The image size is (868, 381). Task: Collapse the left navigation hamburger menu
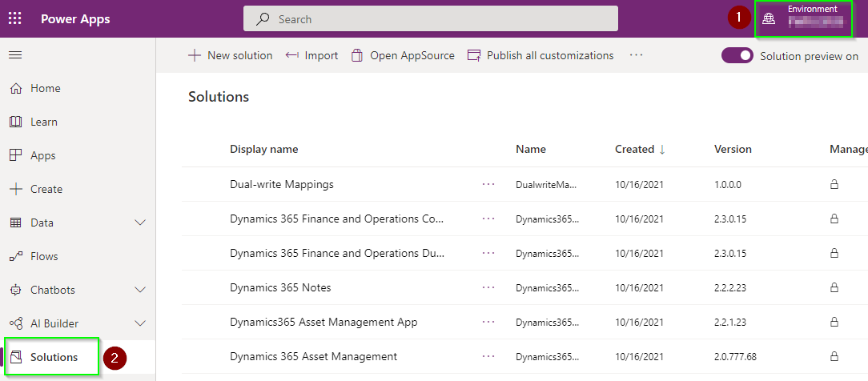(15, 55)
